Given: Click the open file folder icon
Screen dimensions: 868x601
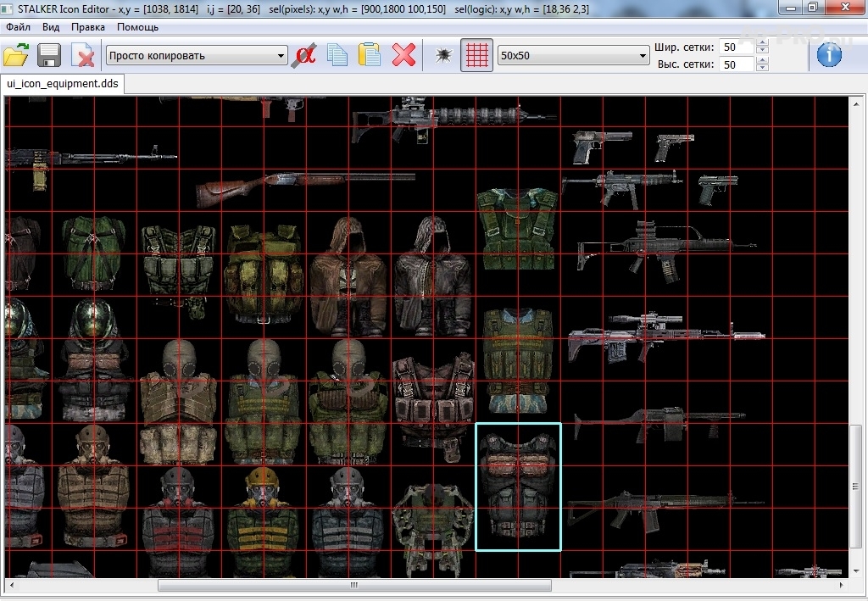Looking at the screenshot, I should point(16,56).
